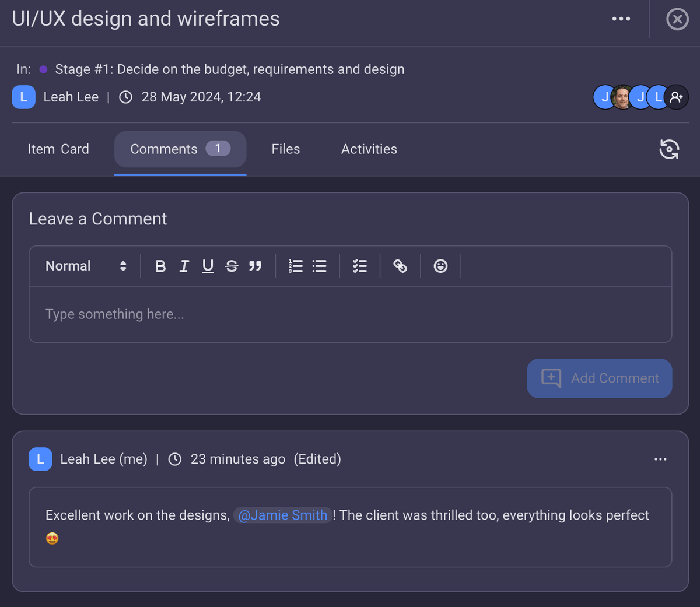Select the underline formatting icon
The width and height of the screenshot is (700, 607).
208,266
